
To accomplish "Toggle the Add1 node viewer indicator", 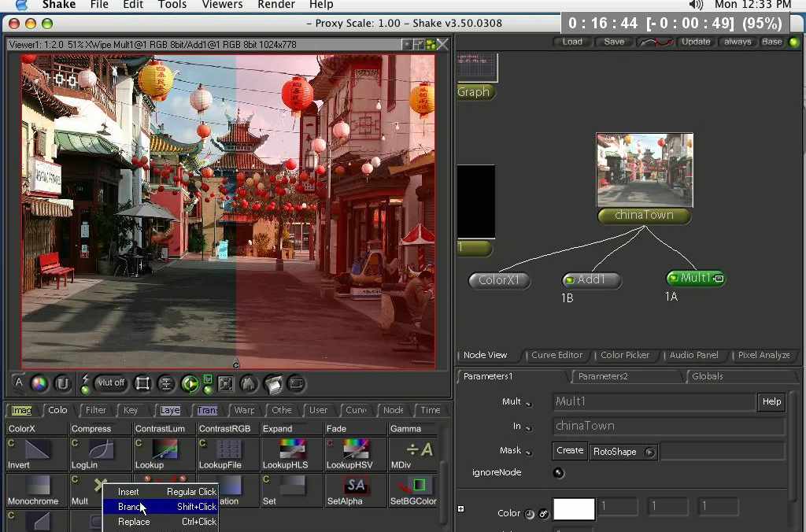I will point(570,280).
